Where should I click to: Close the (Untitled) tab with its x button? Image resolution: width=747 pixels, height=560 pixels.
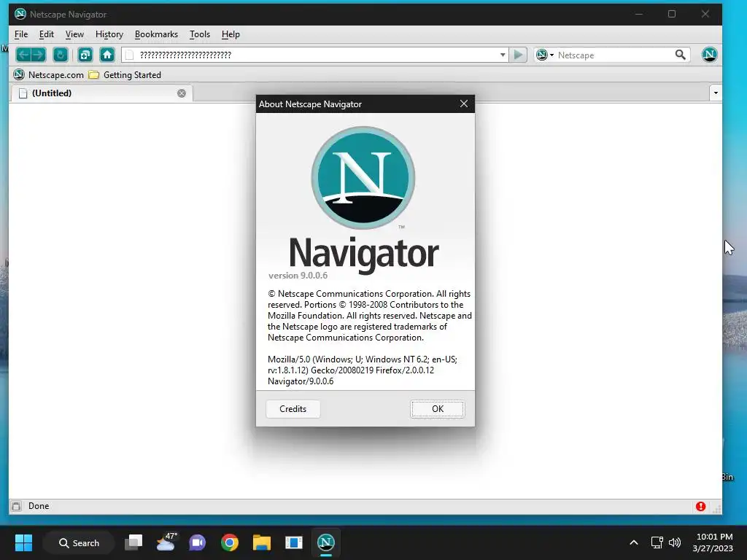[182, 93]
